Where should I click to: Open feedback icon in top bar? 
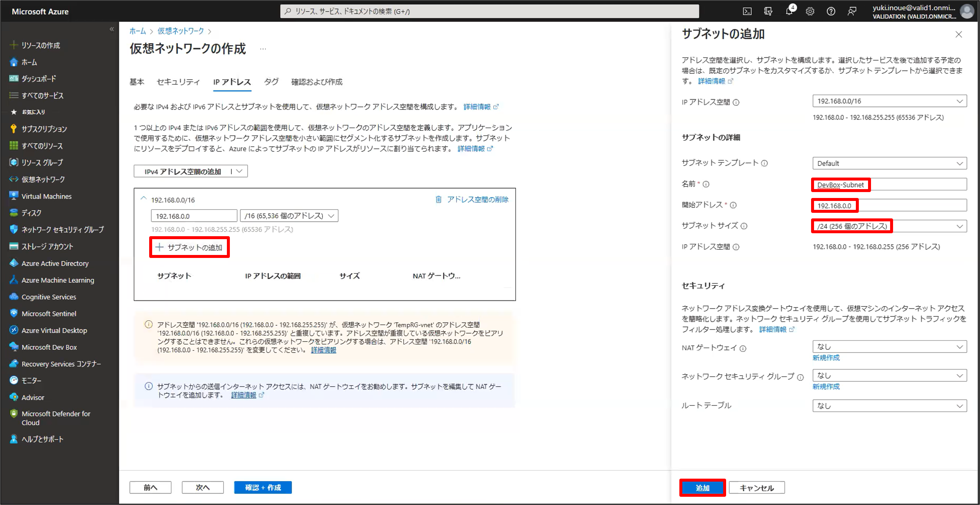[x=852, y=11]
